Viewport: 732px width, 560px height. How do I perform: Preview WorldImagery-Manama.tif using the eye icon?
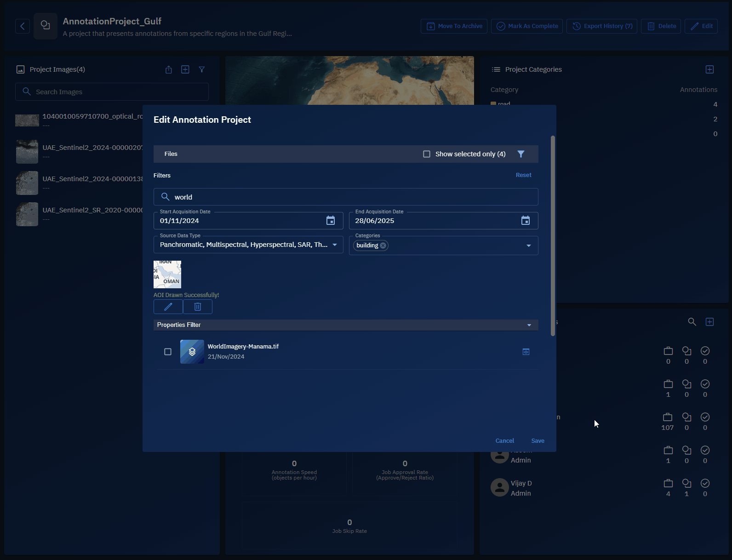tap(526, 352)
